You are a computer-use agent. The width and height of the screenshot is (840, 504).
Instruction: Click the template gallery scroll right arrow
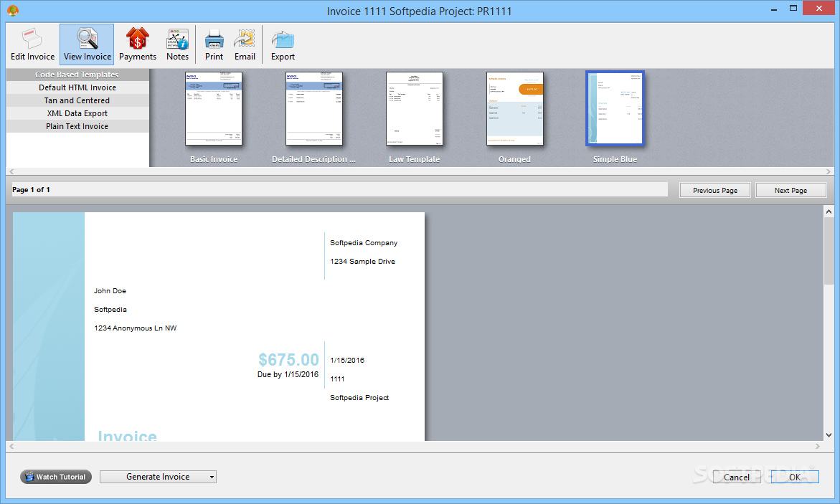[x=829, y=172]
